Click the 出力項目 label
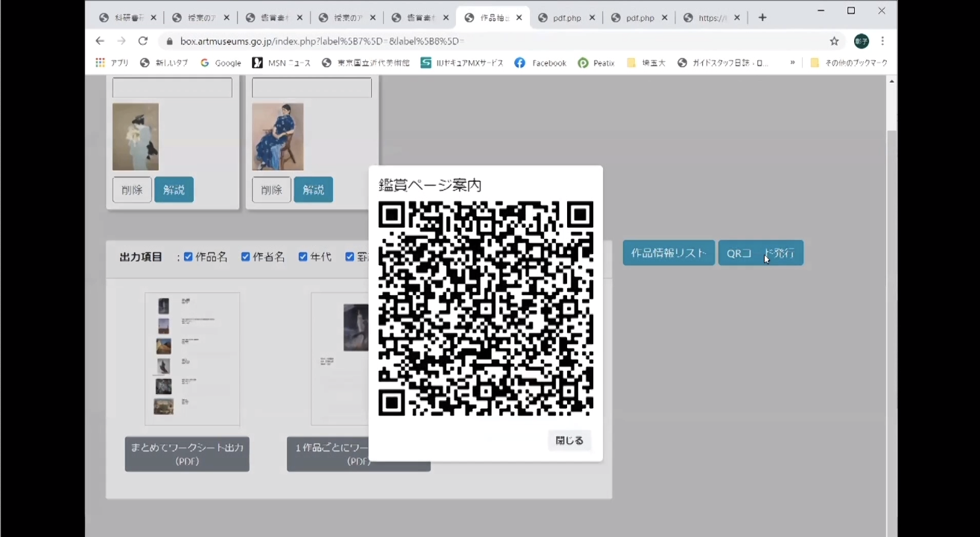 [x=141, y=257]
